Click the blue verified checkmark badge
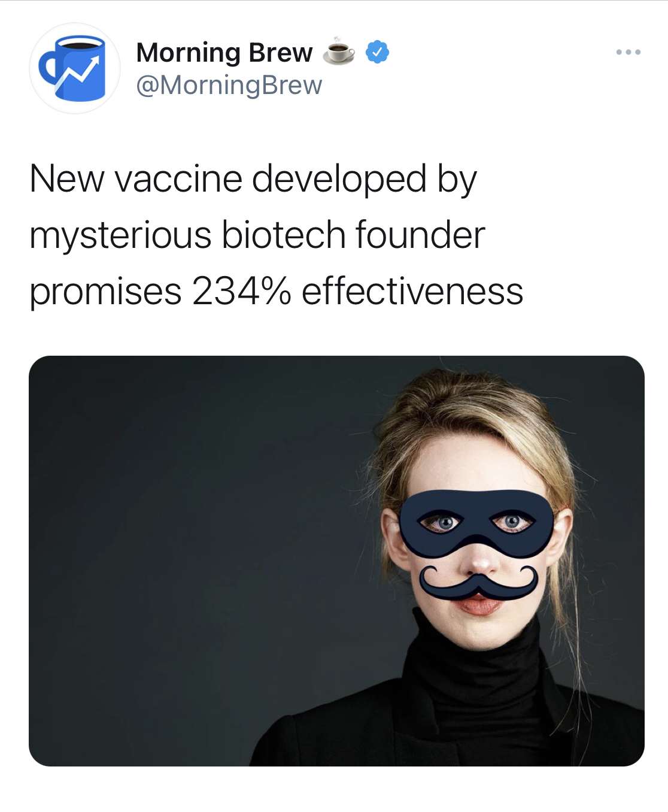Viewport: 668px width, 812px height. (377, 52)
